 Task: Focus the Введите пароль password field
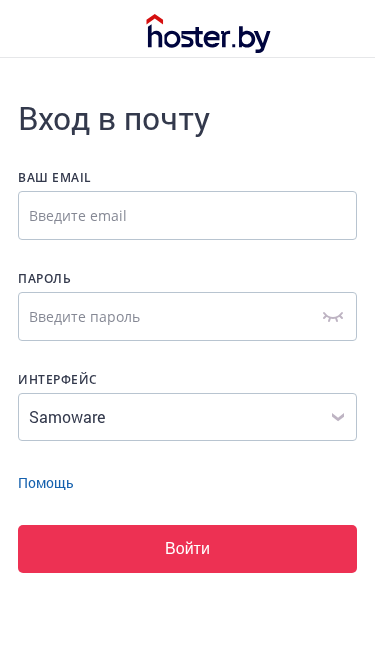[x=188, y=316]
